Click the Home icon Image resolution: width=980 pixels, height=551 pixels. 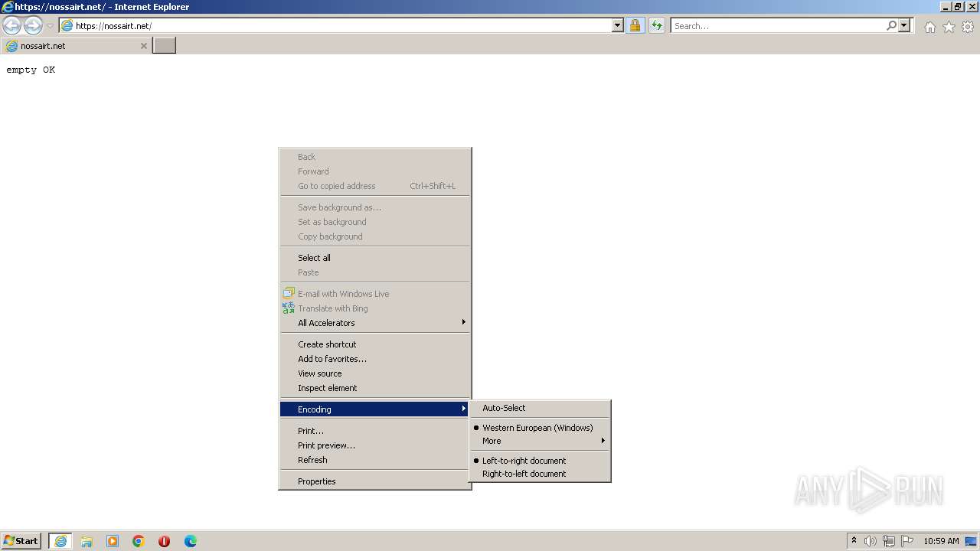coord(929,27)
